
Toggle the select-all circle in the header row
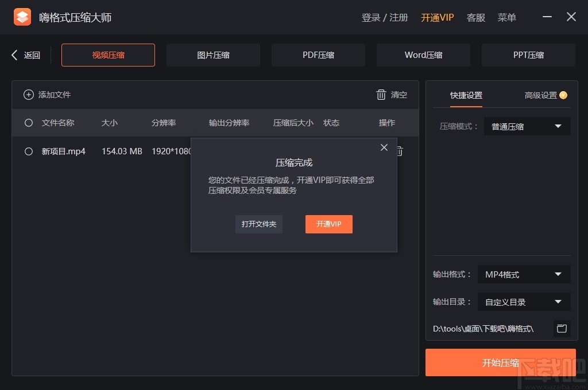click(28, 122)
